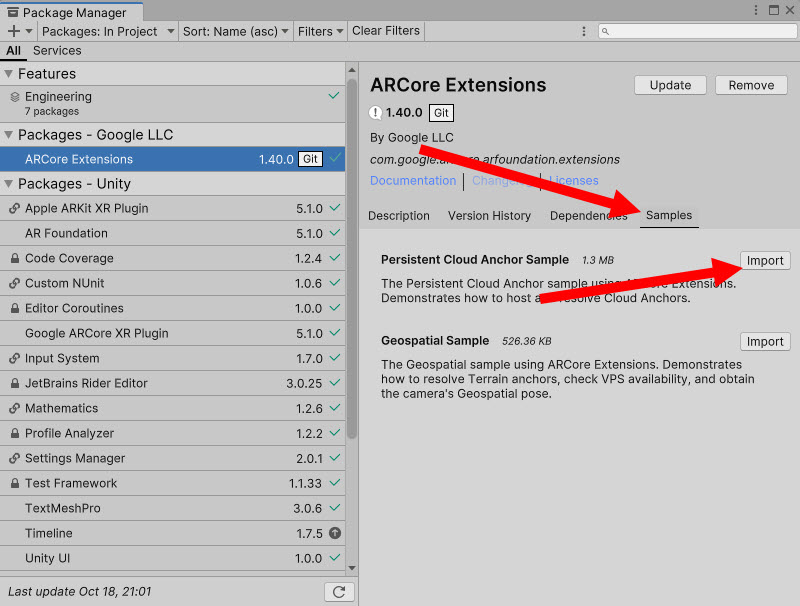Image resolution: width=800 pixels, height=606 pixels.
Task: Collapse the Features section
Action: (8, 74)
